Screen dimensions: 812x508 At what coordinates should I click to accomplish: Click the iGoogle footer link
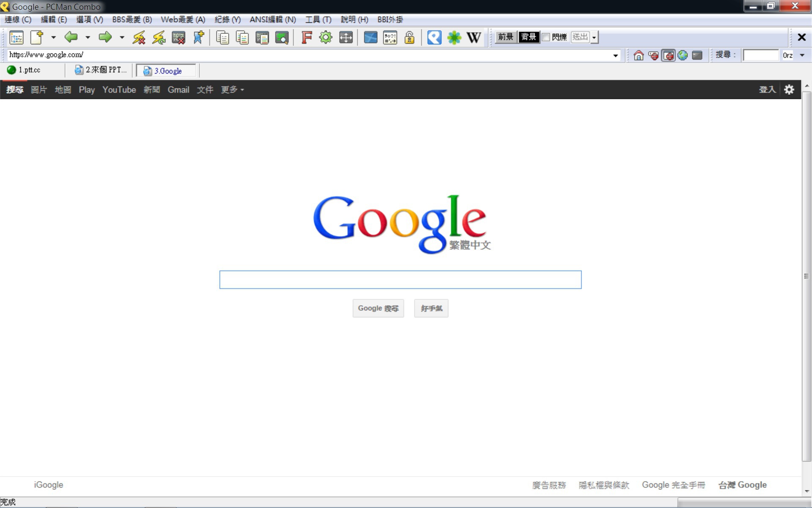49,485
